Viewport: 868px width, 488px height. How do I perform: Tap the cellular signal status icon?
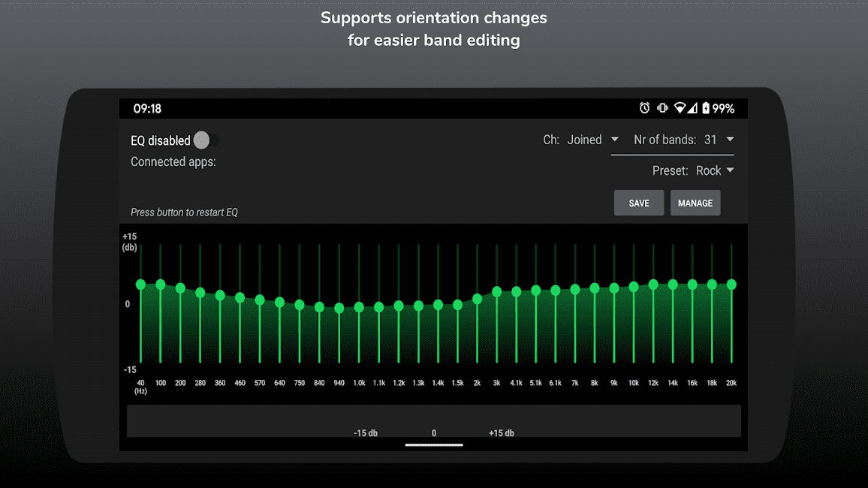tap(692, 108)
